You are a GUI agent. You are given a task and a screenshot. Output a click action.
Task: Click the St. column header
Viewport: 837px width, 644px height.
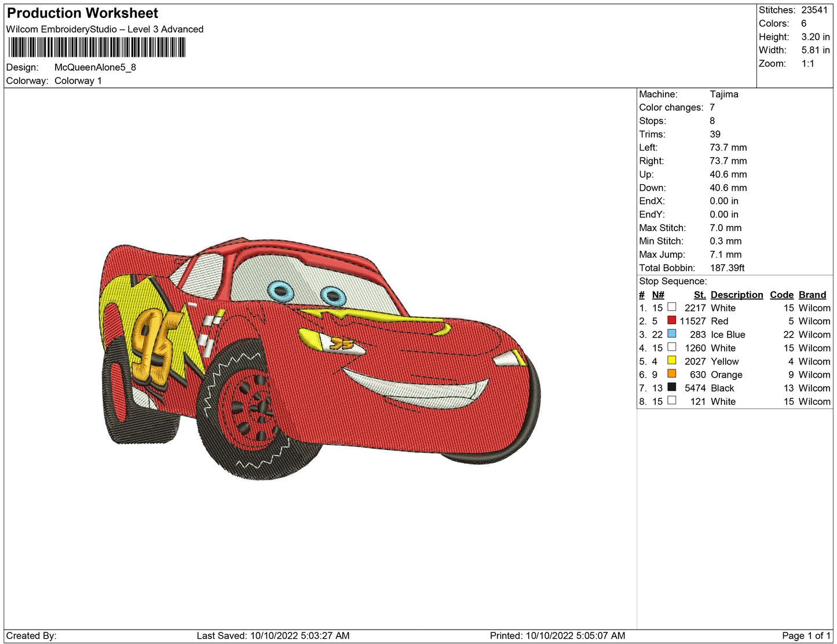(x=699, y=295)
